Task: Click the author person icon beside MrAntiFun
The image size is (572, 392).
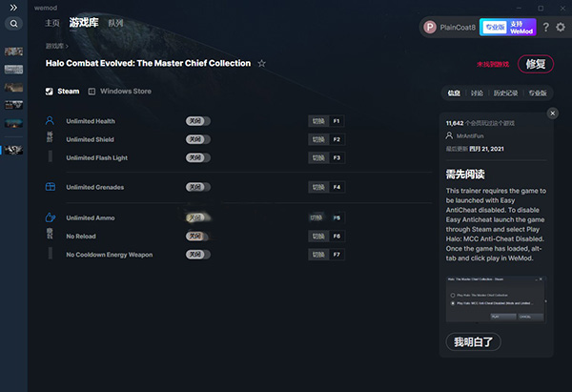Action: [x=449, y=135]
